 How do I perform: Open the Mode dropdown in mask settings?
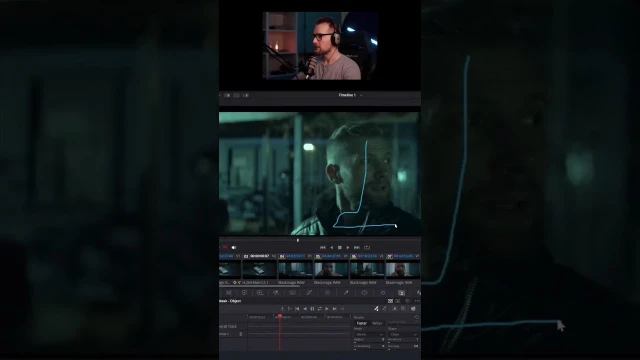pyautogui.click(x=369, y=334)
